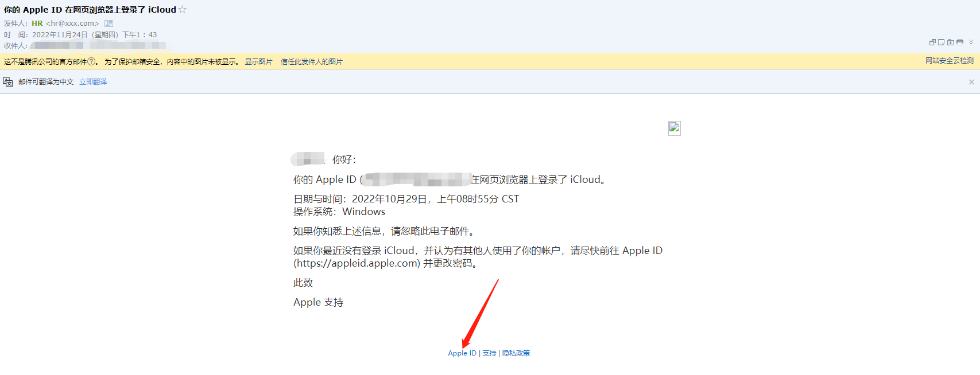Image resolution: width=980 pixels, height=375 pixels.
Task: Open the 隐私政策 footer link
Action: click(x=516, y=353)
